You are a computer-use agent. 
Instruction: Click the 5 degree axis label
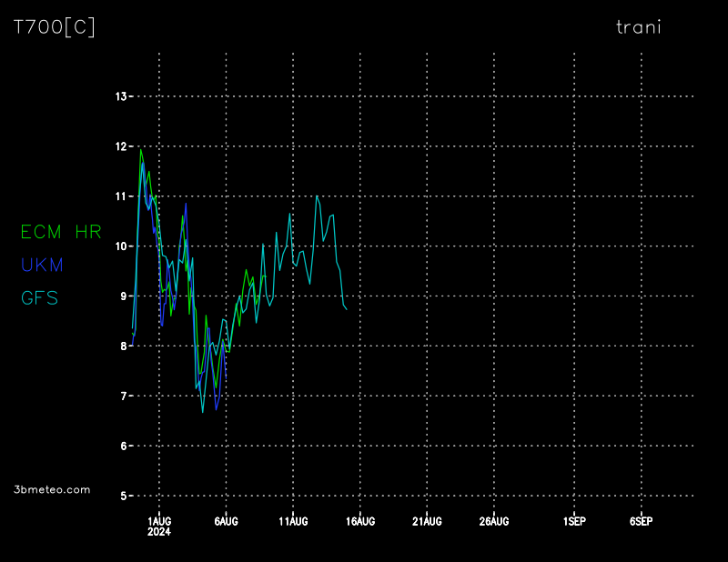coord(123,497)
